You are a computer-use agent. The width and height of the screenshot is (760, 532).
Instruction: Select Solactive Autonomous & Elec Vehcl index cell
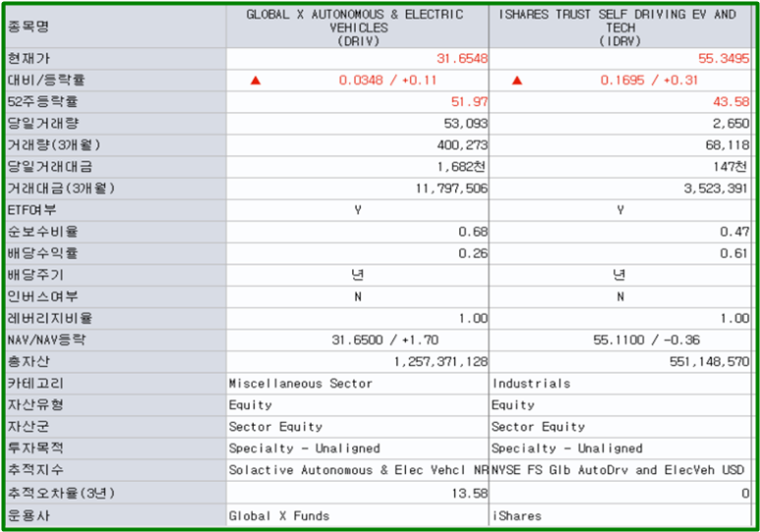point(358,470)
